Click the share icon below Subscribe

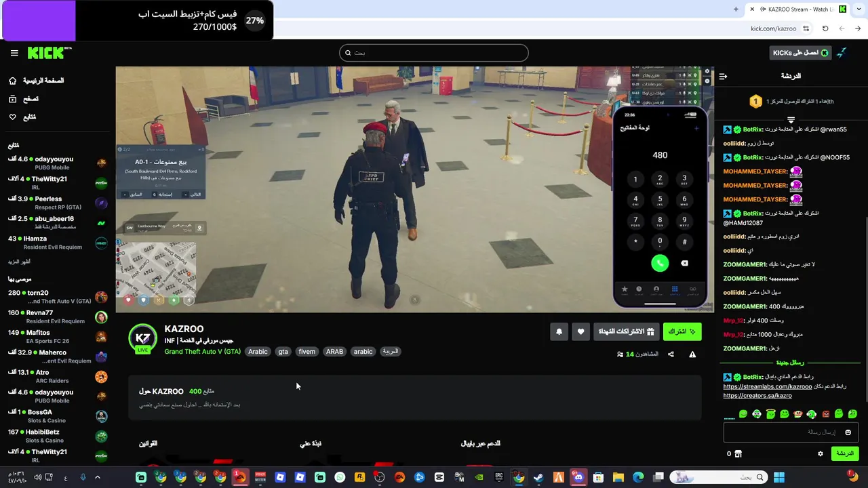[671, 354]
